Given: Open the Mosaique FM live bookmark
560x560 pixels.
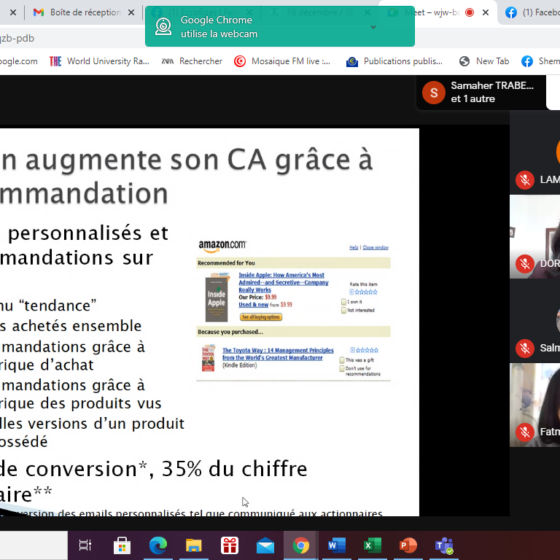Looking at the screenshot, I should click(282, 61).
